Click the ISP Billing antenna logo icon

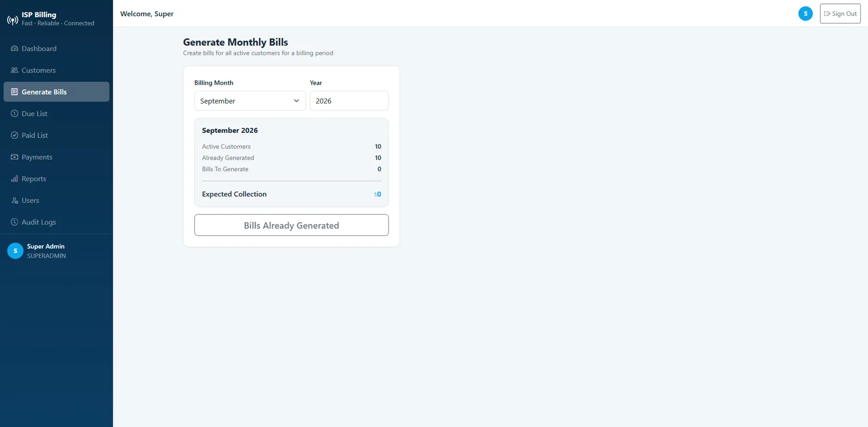pos(12,21)
